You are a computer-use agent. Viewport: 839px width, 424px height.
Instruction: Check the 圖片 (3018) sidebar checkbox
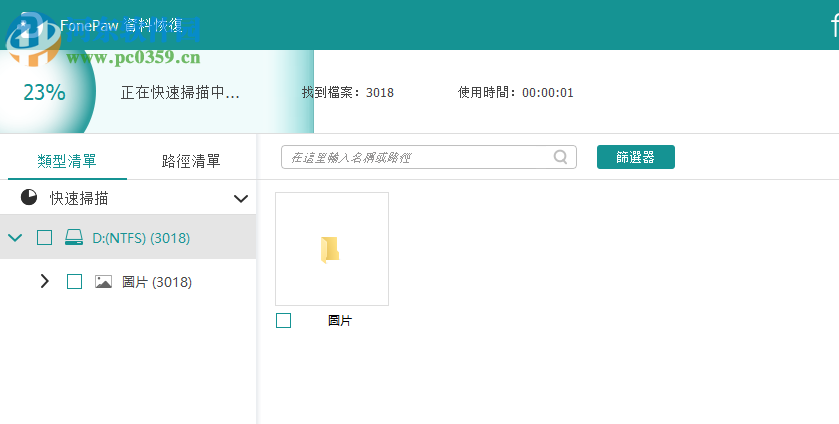tap(74, 281)
